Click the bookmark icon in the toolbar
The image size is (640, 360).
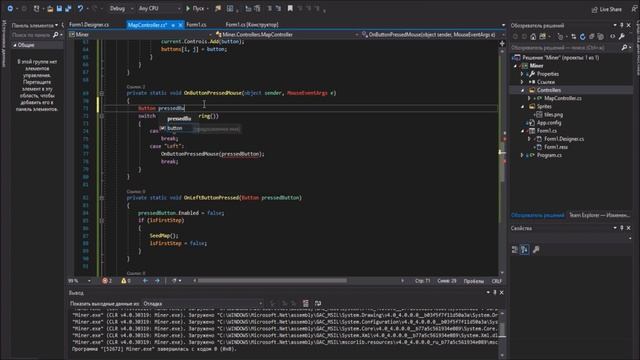point(290,8)
